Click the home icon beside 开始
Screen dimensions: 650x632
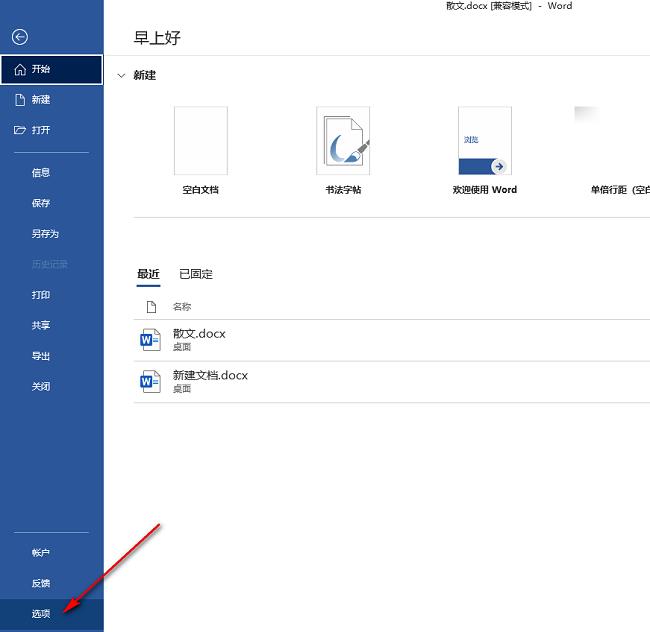(20, 69)
